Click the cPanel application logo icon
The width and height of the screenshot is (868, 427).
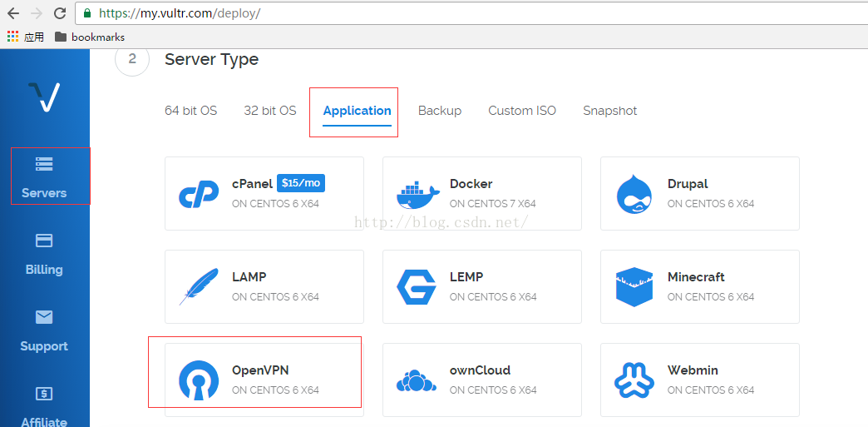tap(200, 194)
